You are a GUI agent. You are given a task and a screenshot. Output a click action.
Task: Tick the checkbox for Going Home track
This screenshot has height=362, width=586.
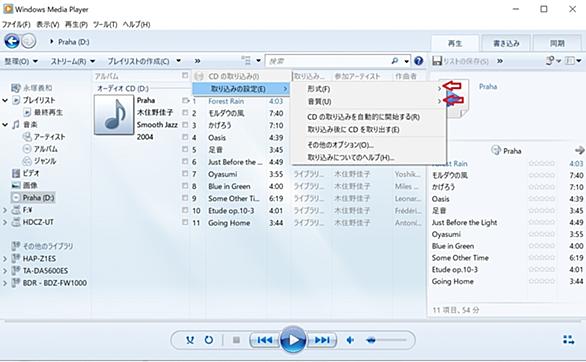pos(185,222)
